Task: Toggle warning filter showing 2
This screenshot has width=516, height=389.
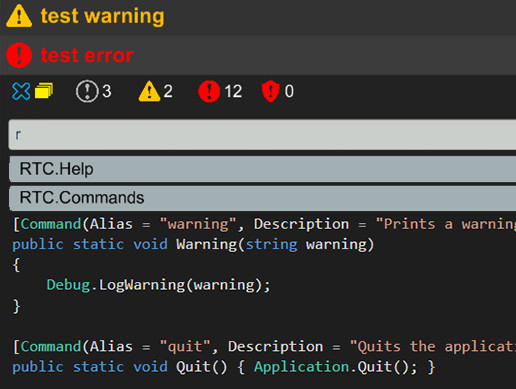Action: [x=156, y=91]
